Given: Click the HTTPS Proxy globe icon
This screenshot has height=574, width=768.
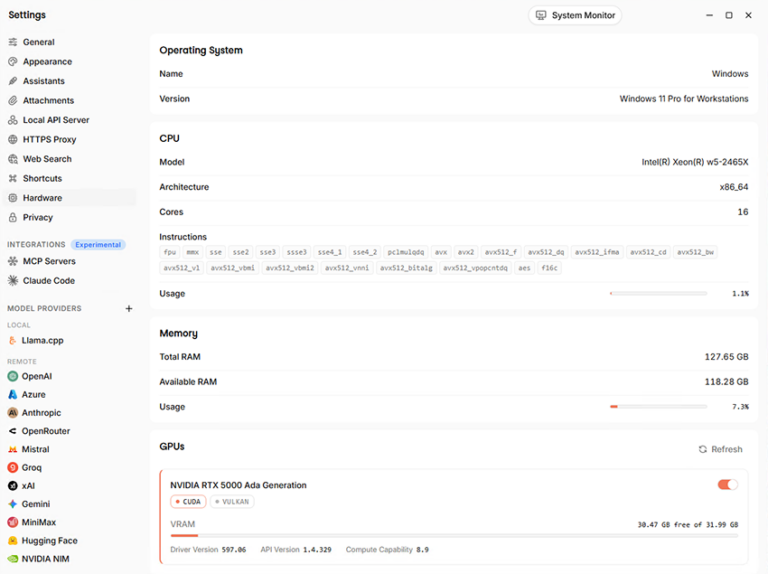Looking at the screenshot, I should click(x=13, y=140).
